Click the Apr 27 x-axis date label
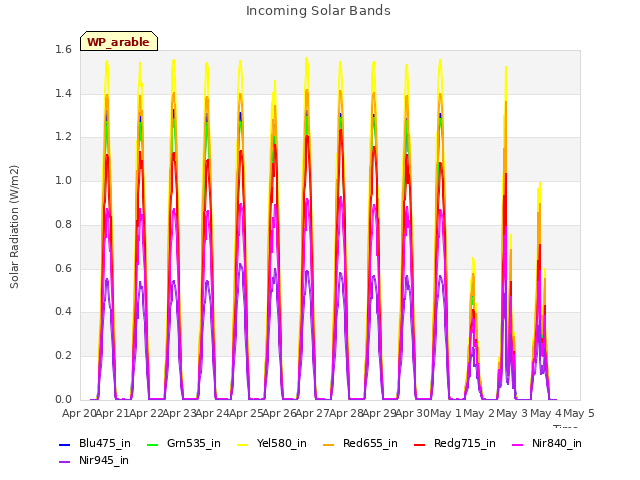This screenshot has height=480, width=640. tap(313, 414)
